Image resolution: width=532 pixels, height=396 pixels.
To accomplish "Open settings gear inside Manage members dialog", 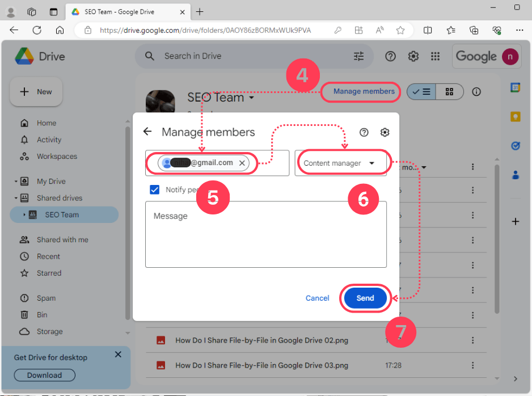I will (x=385, y=132).
